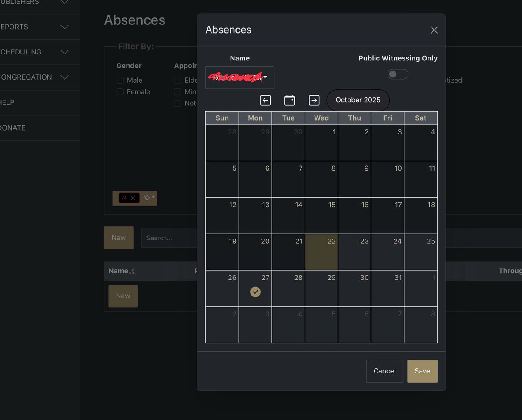Select October 24 in the calendar
This screenshot has width=522, height=420.
click(x=388, y=252)
